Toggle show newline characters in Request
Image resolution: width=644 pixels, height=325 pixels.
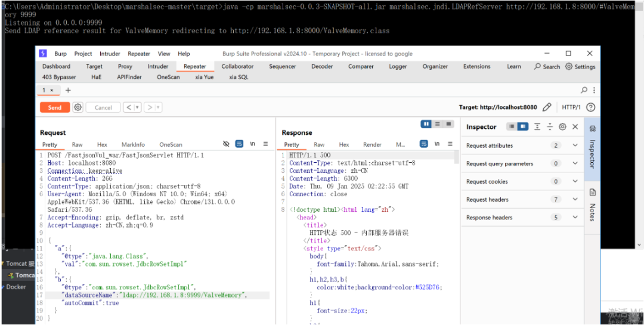pos(253,144)
